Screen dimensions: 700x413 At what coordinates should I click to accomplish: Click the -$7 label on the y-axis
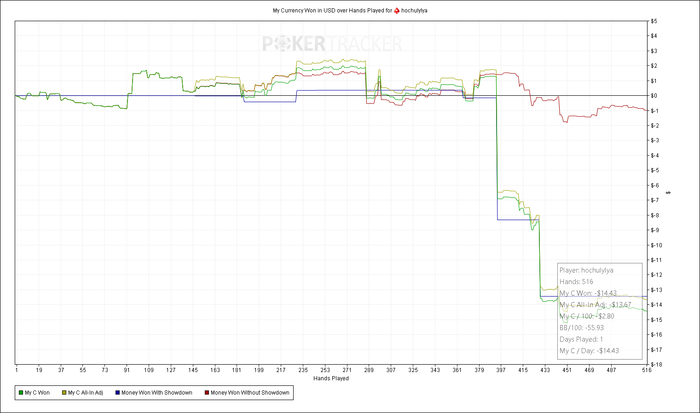[654, 200]
